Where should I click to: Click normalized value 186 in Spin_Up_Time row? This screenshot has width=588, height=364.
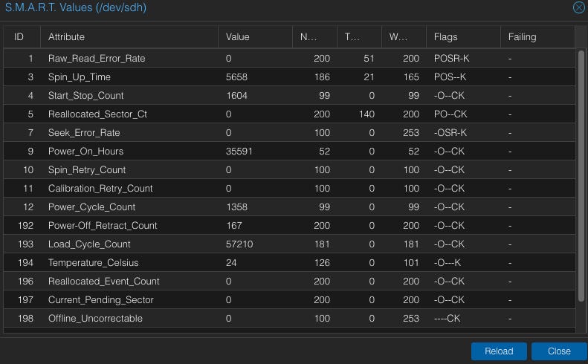pyautogui.click(x=322, y=77)
